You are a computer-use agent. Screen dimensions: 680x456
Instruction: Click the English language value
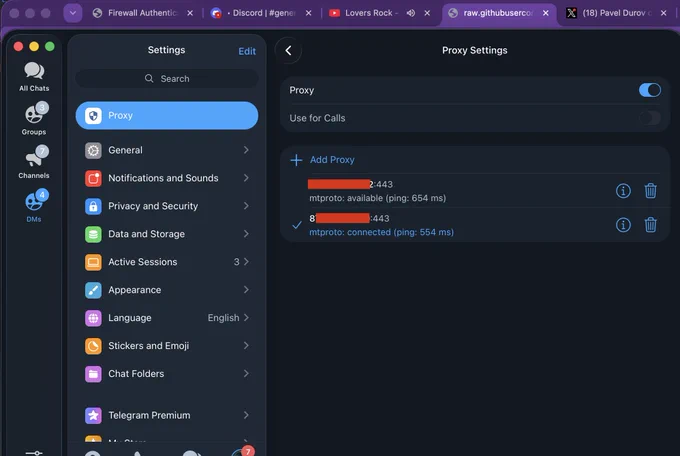tap(223, 318)
